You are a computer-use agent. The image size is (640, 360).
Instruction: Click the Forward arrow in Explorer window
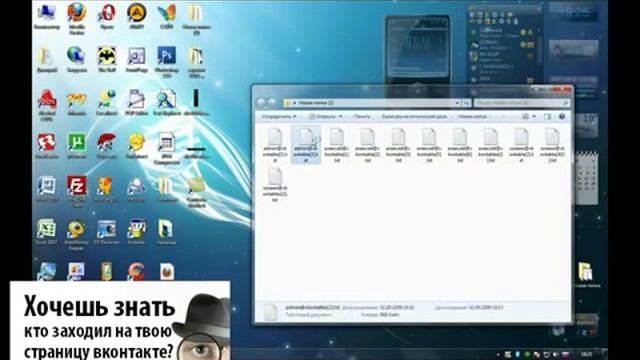[271, 102]
